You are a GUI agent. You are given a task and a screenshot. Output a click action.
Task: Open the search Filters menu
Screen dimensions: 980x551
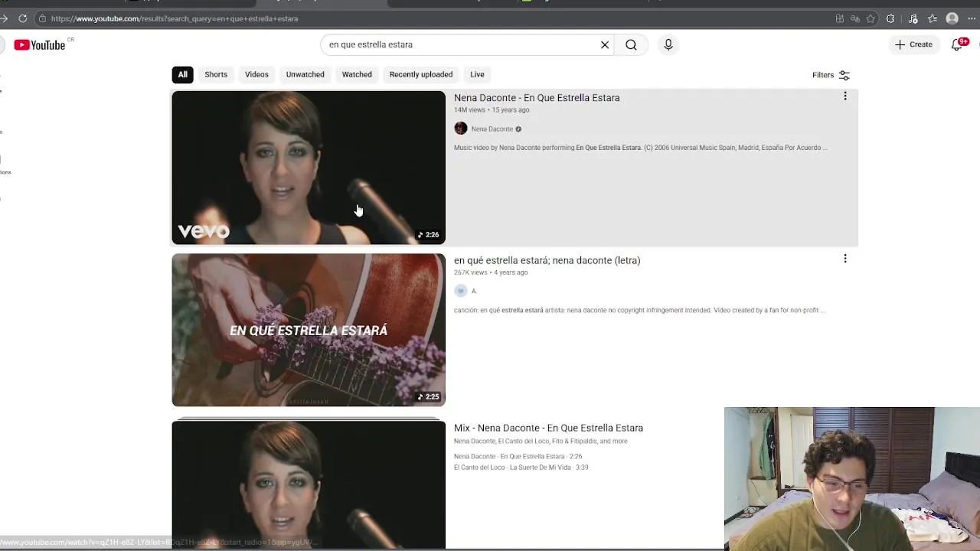pos(831,75)
